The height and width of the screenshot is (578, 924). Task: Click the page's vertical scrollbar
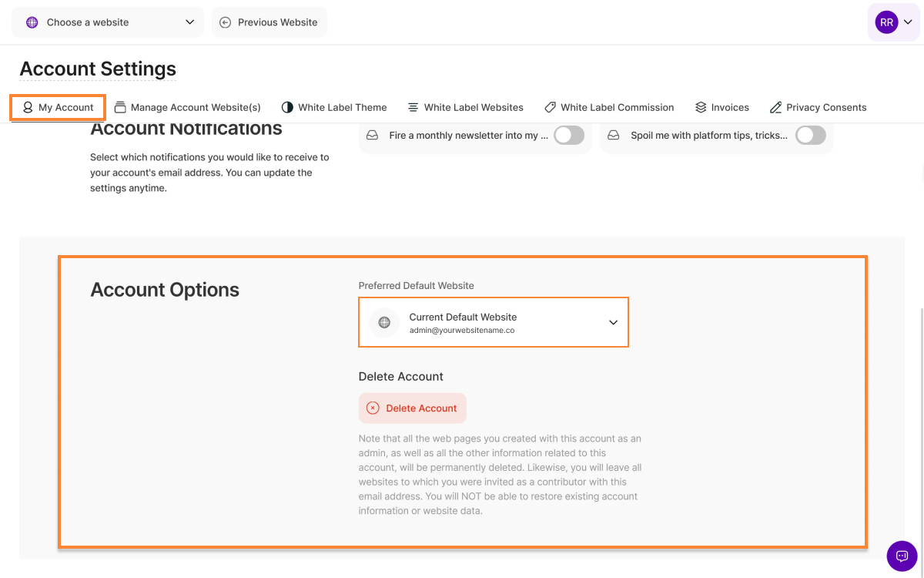pyautogui.click(x=921, y=424)
